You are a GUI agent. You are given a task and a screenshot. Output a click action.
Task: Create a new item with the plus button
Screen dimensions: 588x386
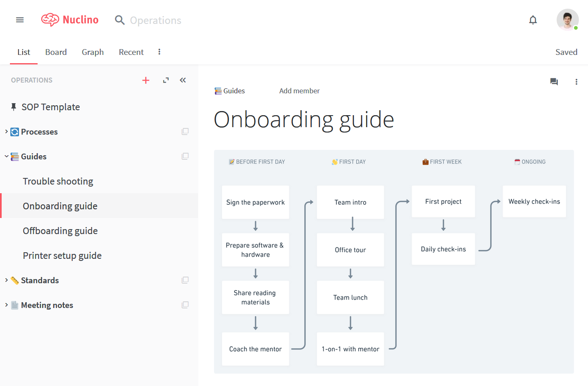(145, 80)
